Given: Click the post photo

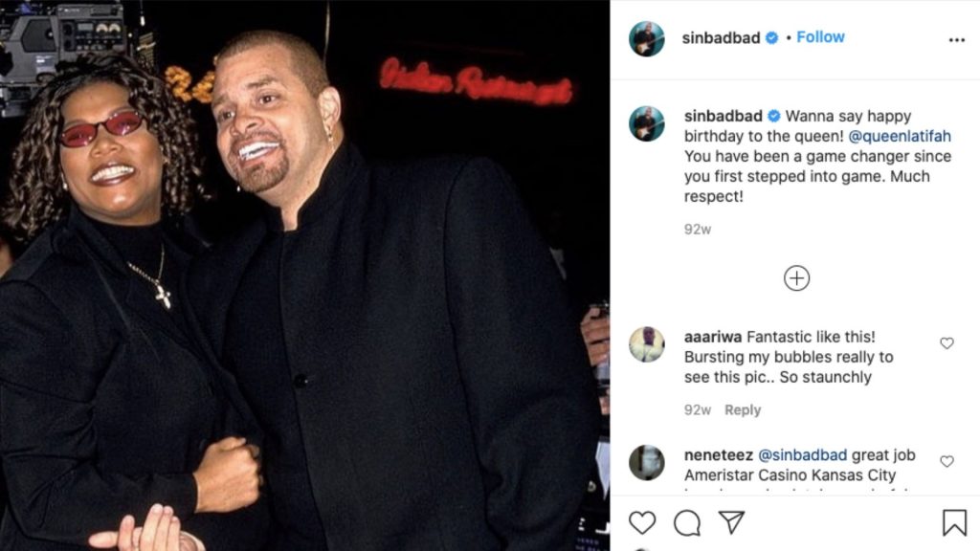Looking at the screenshot, I should point(305,275).
